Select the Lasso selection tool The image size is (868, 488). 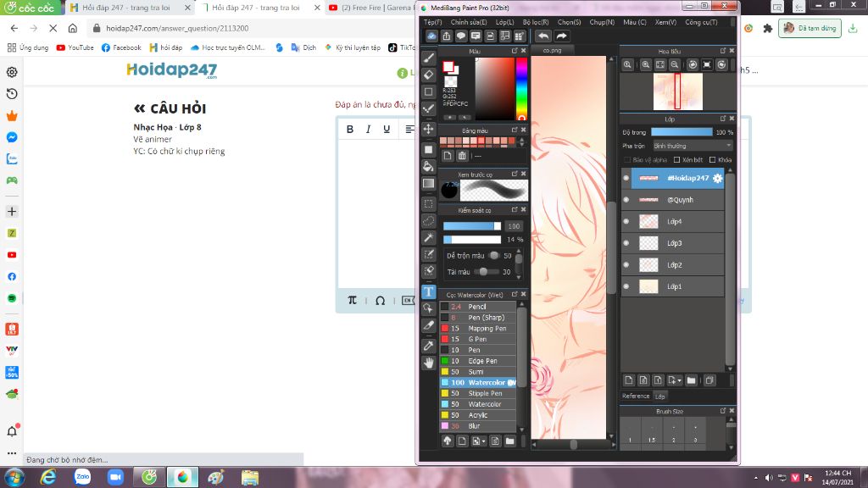(428, 221)
